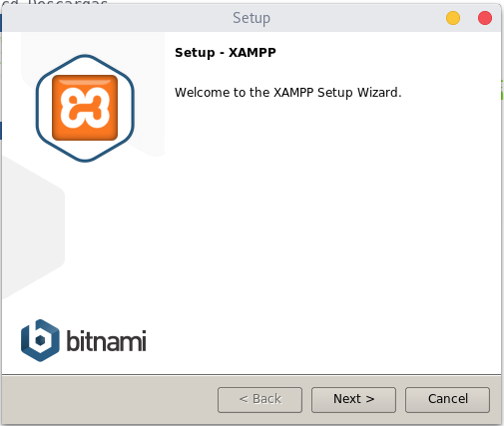
Task: Cancel the XAMPP setup wizard
Action: (447, 399)
